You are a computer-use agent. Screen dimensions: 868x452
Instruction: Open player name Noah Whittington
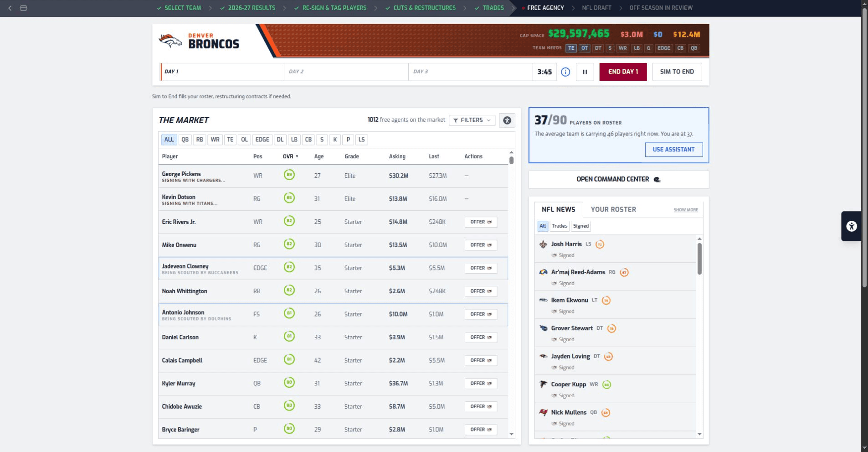pos(185,291)
